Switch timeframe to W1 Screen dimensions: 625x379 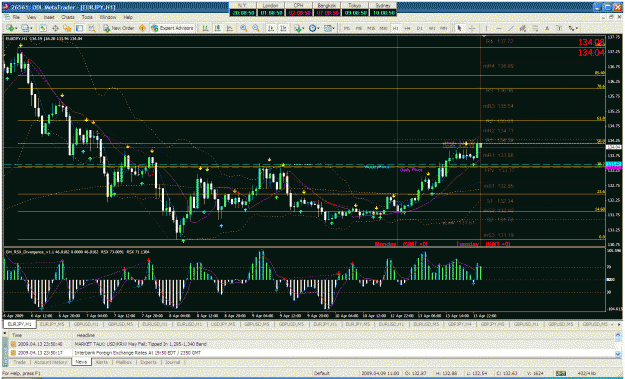click(432, 28)
